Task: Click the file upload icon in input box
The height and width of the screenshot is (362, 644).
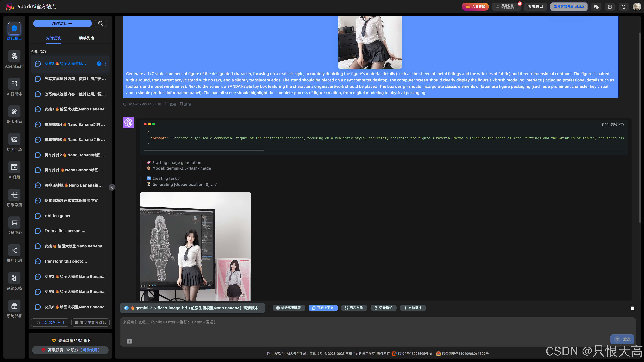Action: (129, 341)
